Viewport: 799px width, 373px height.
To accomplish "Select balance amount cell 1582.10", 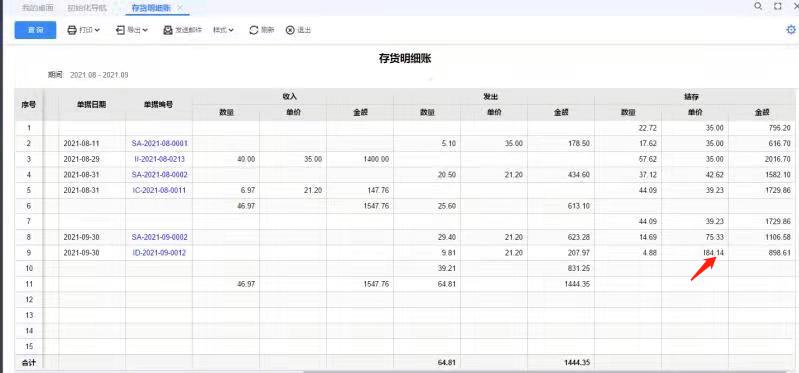I will 762,175.
